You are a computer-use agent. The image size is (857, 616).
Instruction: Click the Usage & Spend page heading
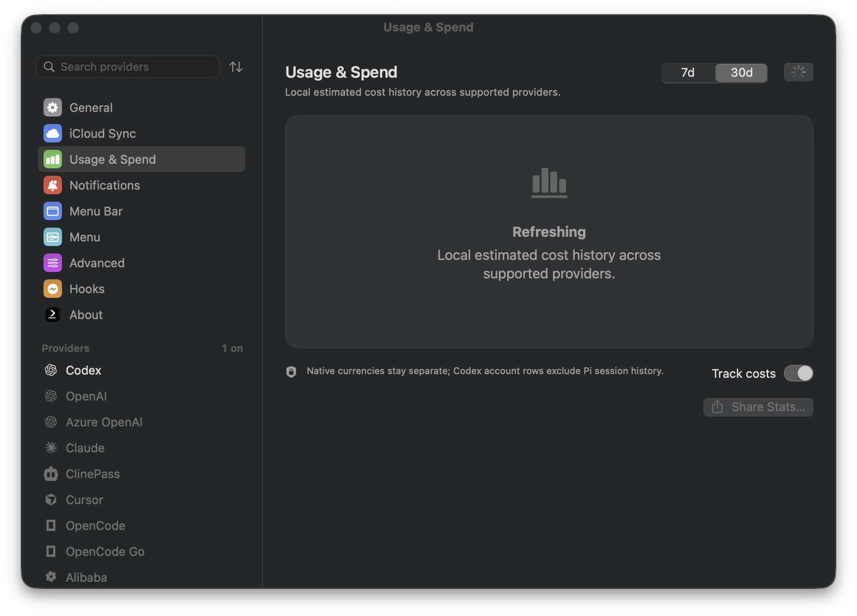tap(342, 72)
